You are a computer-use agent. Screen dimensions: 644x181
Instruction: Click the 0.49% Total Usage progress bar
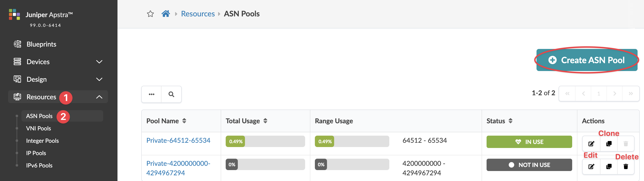click(265, 141)
